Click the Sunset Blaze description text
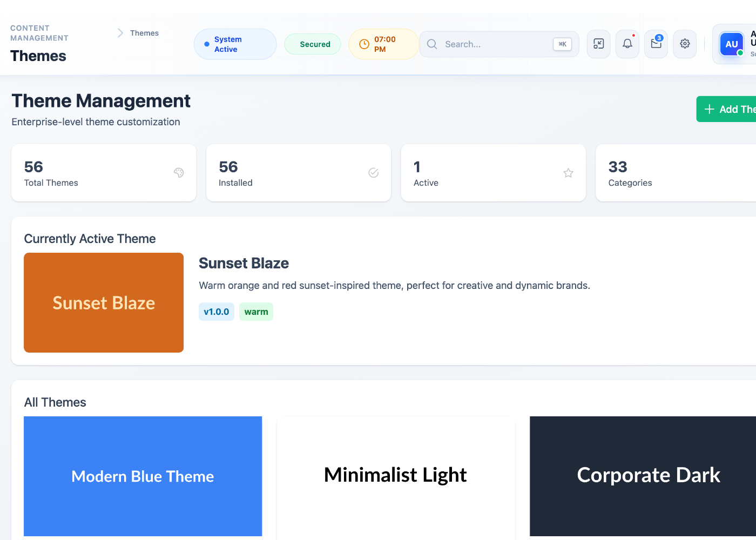Viewport: 756px width, 540px height. pyautogui.click(x=394, y=285)
